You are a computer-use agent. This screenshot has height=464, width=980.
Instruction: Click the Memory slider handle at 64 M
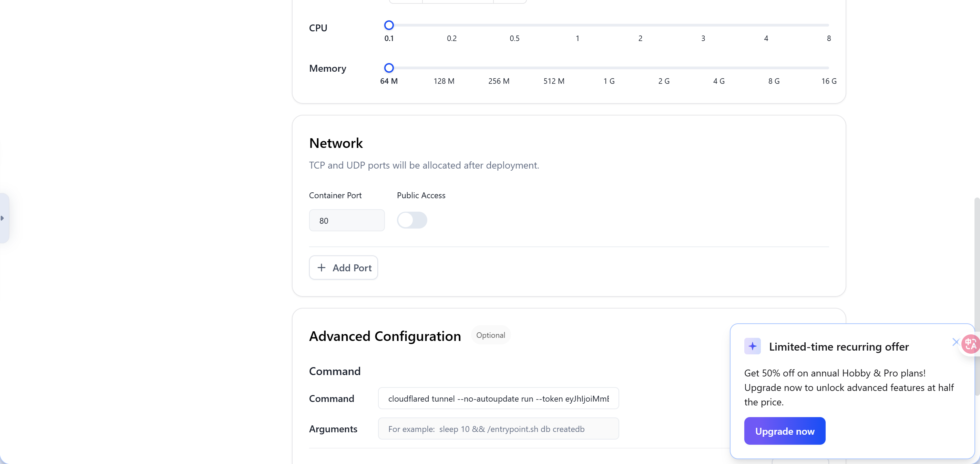tap(389, 68)
